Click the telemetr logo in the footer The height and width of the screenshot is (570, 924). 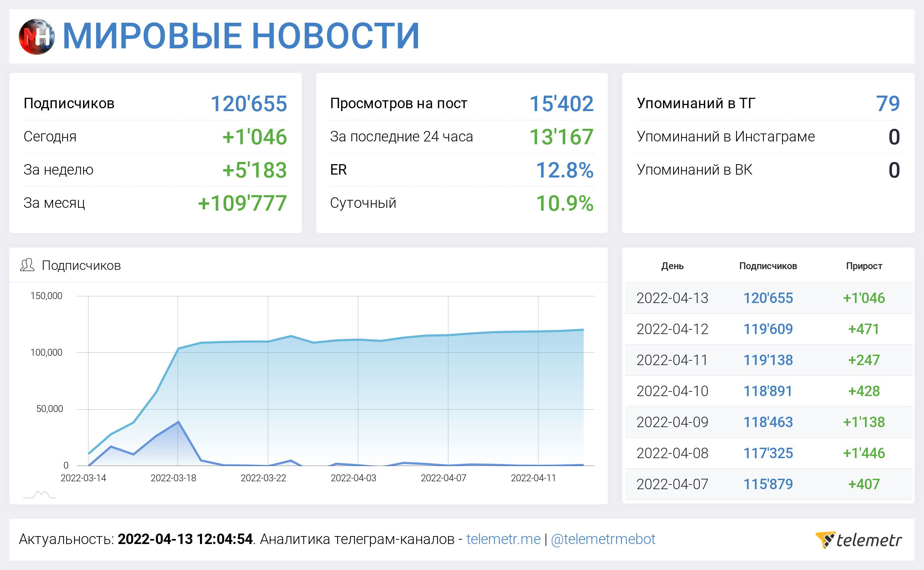click(859, 540)
